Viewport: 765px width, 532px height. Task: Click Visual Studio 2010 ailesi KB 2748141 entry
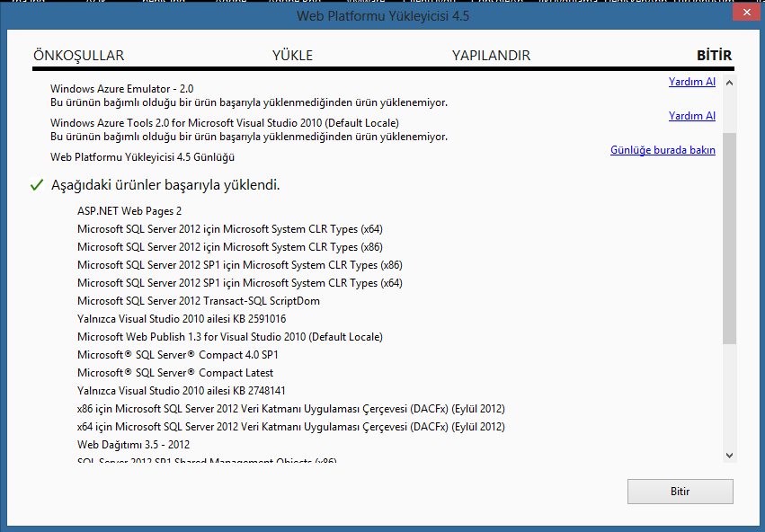[181, 391]
